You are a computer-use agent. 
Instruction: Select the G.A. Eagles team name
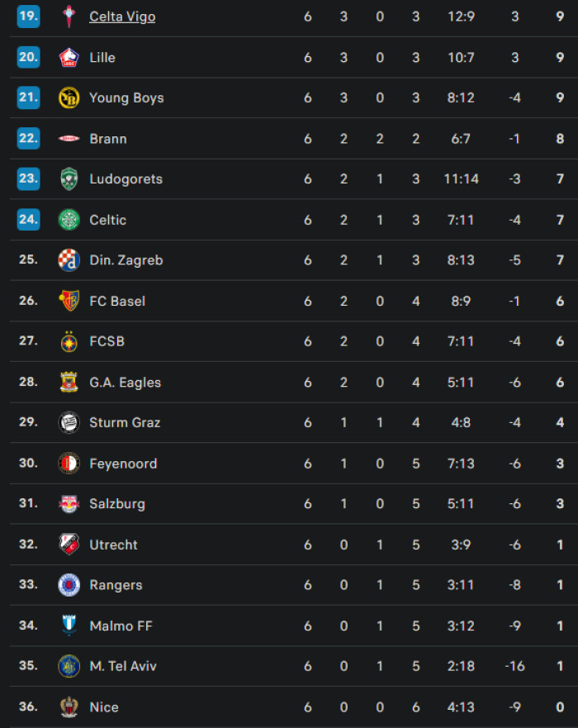click(125, 383)
